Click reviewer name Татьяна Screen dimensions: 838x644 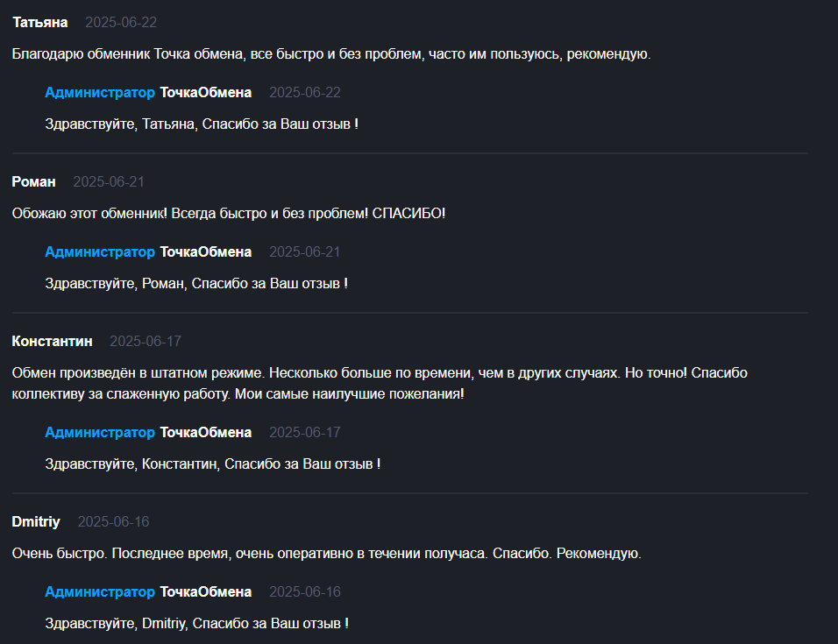(40, 23)
